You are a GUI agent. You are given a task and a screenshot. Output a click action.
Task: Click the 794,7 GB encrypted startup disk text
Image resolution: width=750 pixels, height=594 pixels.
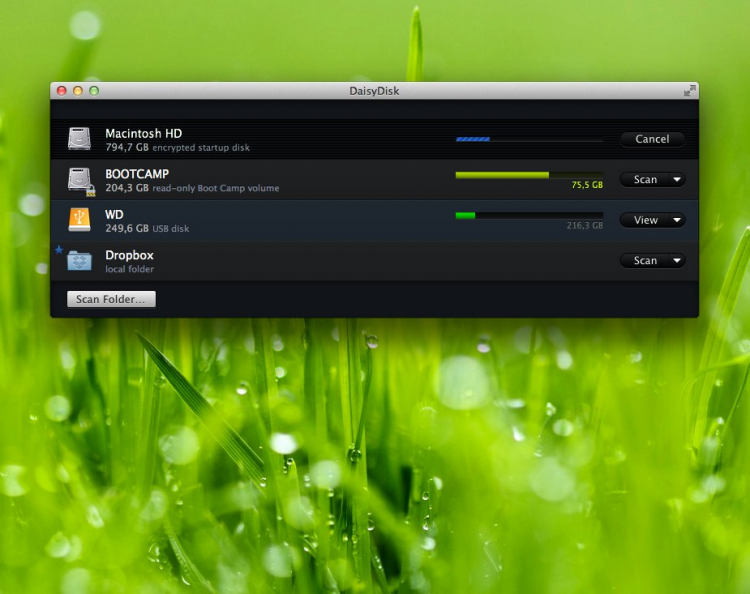[177, 147]
